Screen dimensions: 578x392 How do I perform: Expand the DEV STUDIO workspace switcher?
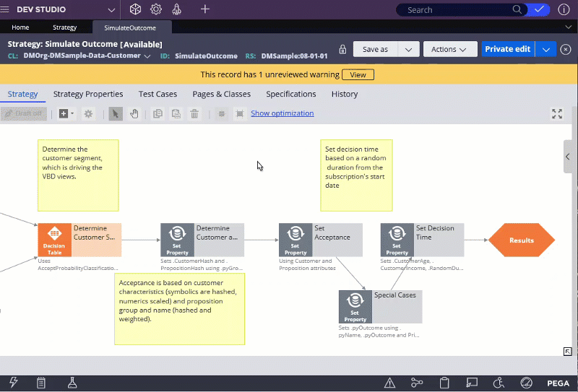pos(111,9)
